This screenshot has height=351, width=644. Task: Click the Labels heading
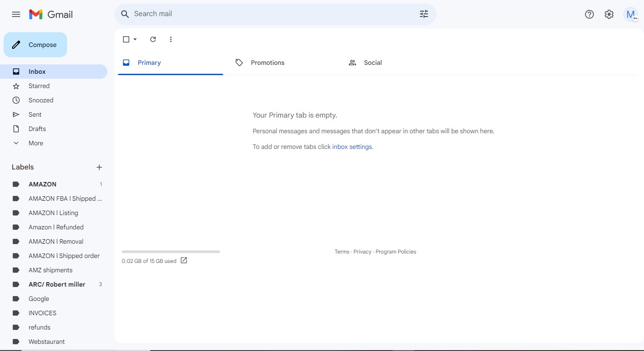(x=23, y=167)
